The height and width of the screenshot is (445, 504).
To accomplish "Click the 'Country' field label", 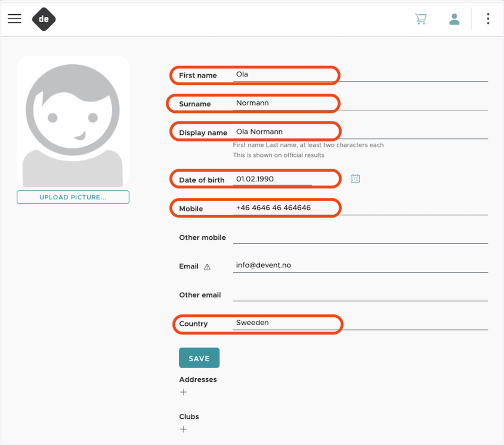I will 193,324.
